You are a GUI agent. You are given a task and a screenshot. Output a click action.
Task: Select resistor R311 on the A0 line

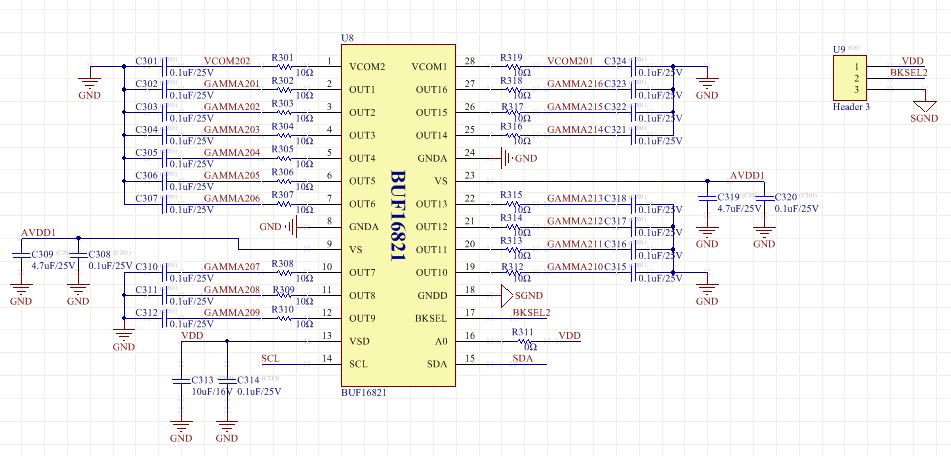point(522,341)
